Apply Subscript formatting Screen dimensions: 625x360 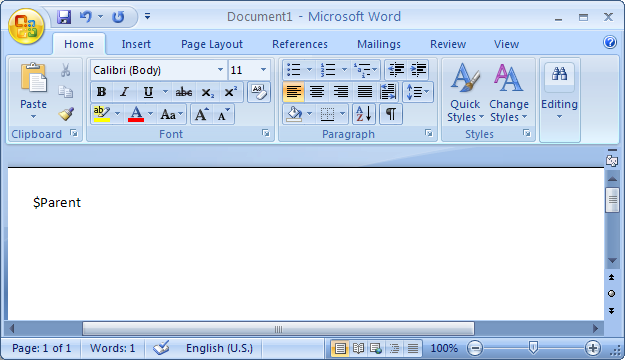(207, 92)
